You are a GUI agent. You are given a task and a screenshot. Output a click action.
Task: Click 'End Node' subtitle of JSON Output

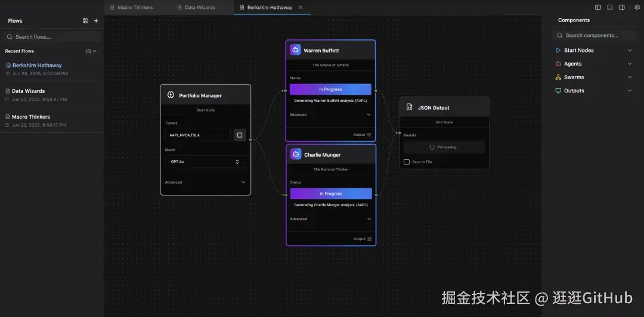click(444, 122)
